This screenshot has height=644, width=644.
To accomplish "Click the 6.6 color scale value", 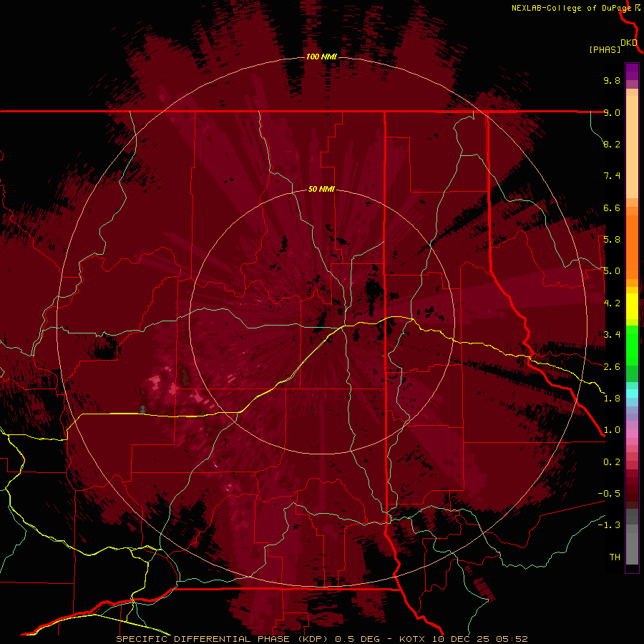I will [x=612, y=208].
